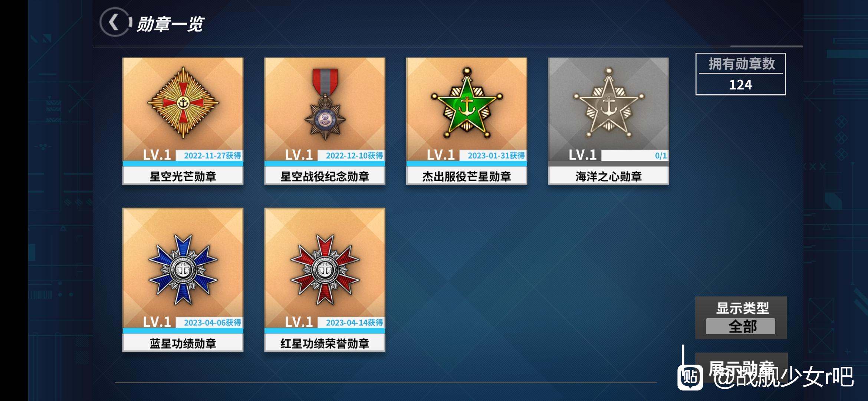Click the 红星功绩荣誉勋章 name label
This screenshot has height=401, width=868.
click(x=325, y=343)
